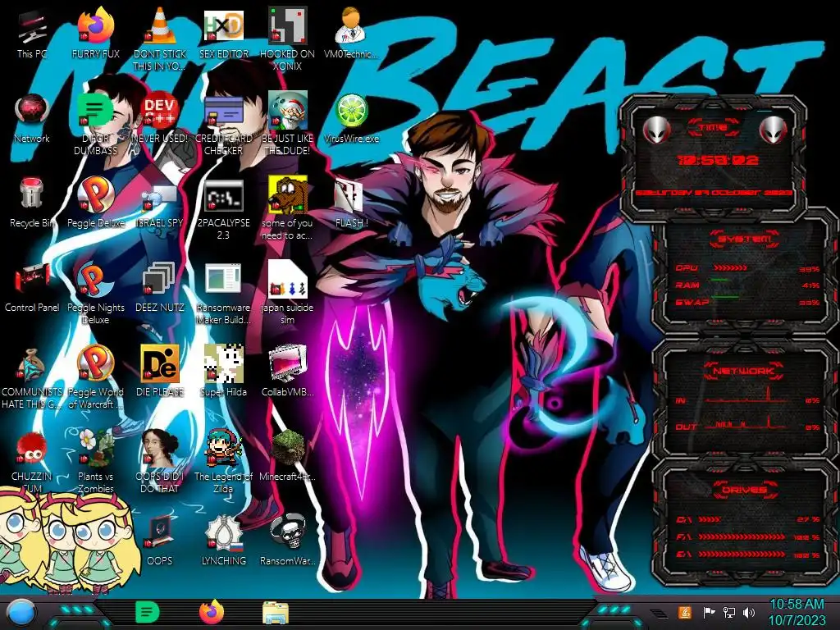The height and width of the screenshot is (630, 840).
Task: Open the Action Center flag tray icon
Action: 709,612
